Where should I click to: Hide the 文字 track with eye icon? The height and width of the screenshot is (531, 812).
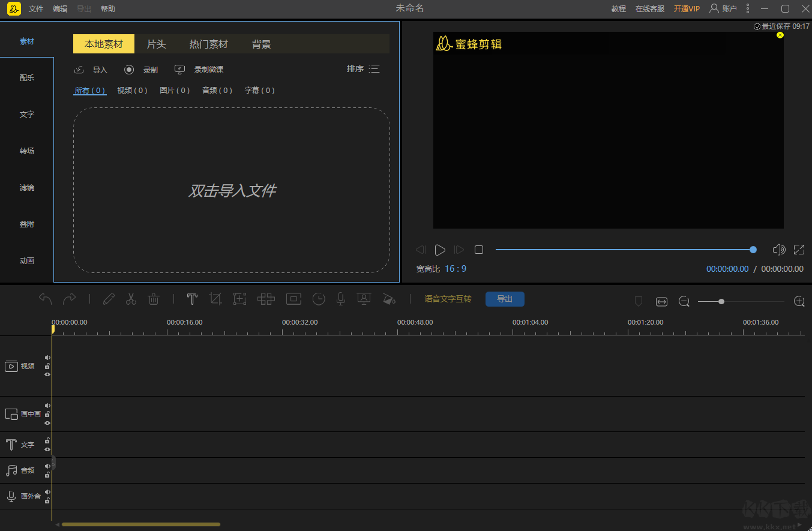47,449
